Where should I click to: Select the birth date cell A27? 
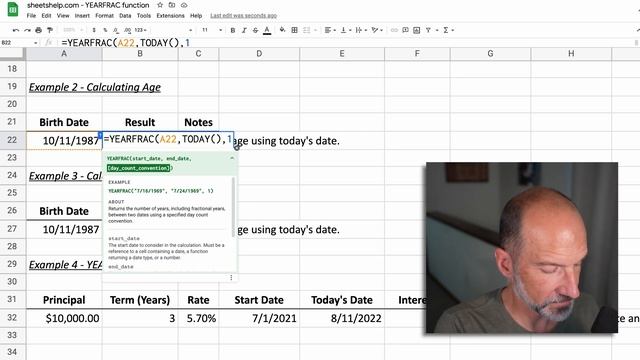click(x=64, y=229)
